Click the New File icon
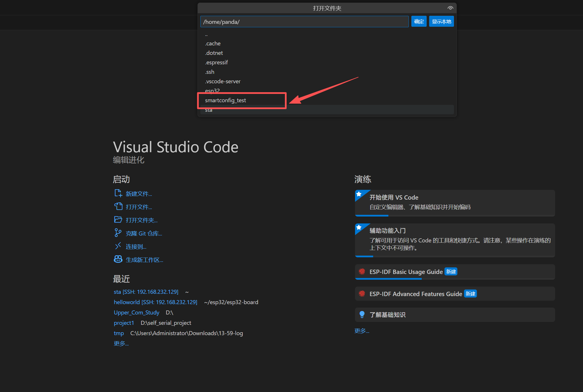 coord(118,193)
